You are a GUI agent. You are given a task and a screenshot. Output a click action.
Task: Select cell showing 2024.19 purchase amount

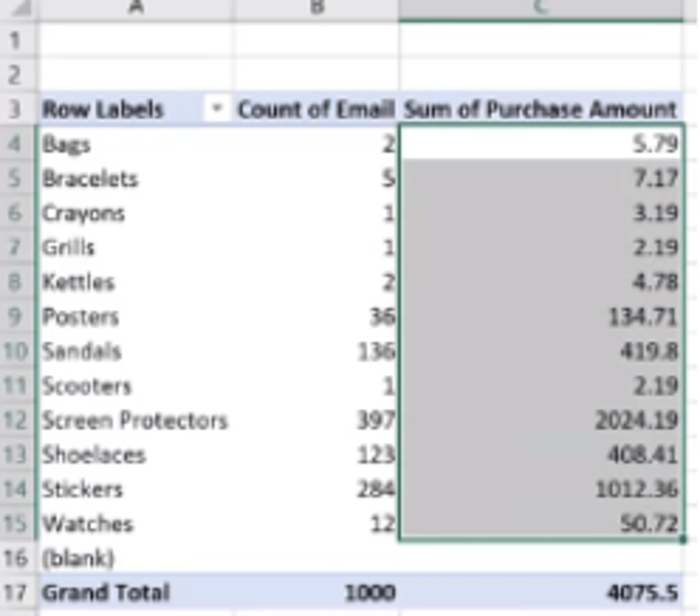pos(636,420)
